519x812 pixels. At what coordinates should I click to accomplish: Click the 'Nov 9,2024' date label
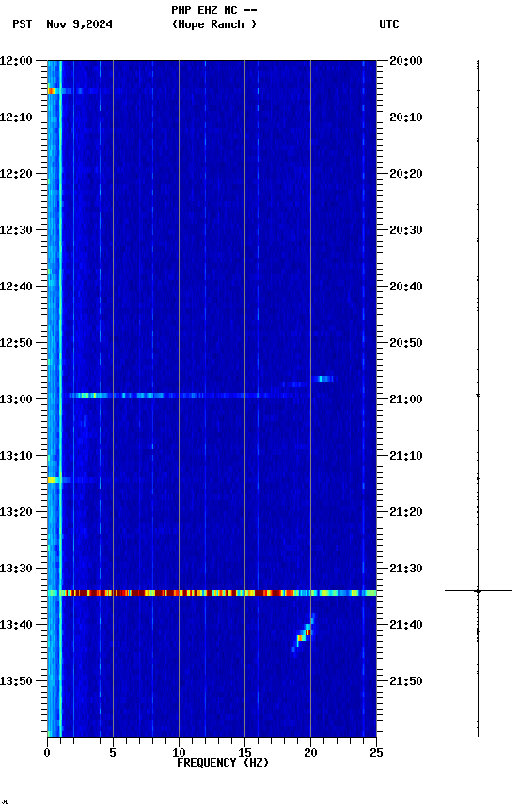(x=79, y=24)
